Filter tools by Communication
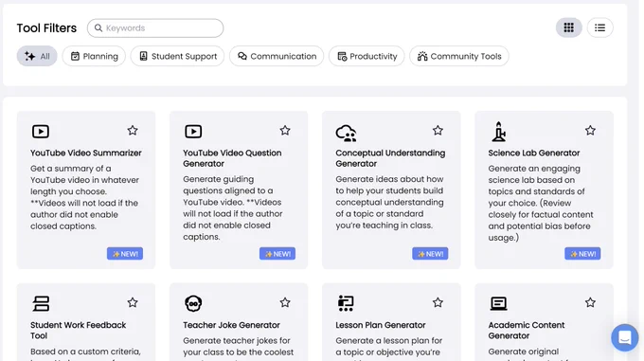Image resolution: width=644 pixels, height=361 pixels. pyautogui.click(x=277, y=56)
